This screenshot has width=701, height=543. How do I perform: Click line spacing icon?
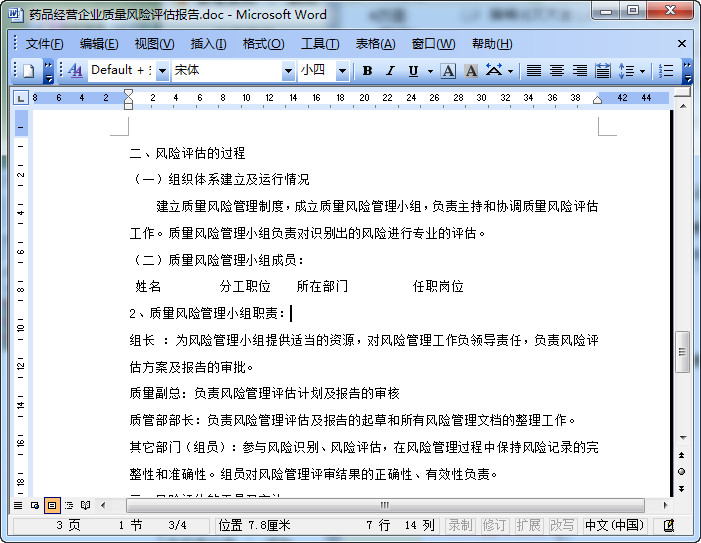pos(626,71)
